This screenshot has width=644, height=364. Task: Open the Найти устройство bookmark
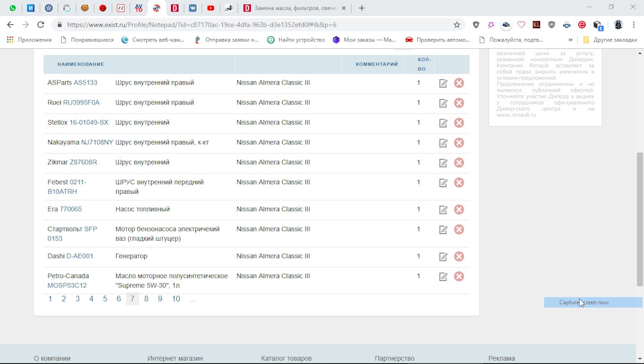tap(296, 40)
